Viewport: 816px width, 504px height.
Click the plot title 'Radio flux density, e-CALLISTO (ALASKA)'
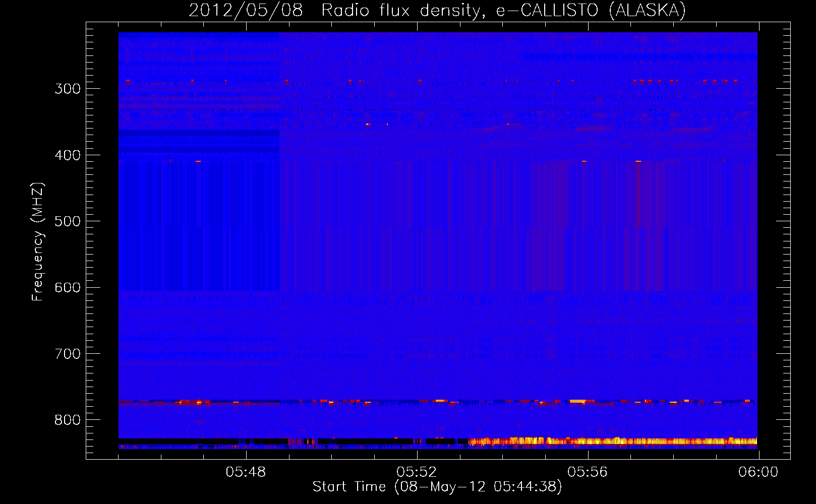click(503, 10)
